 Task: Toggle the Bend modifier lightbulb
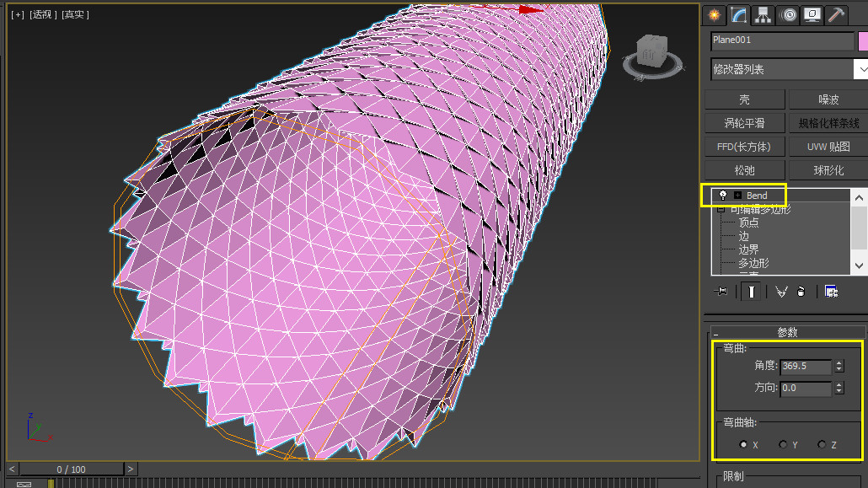[x=723, y=195]
